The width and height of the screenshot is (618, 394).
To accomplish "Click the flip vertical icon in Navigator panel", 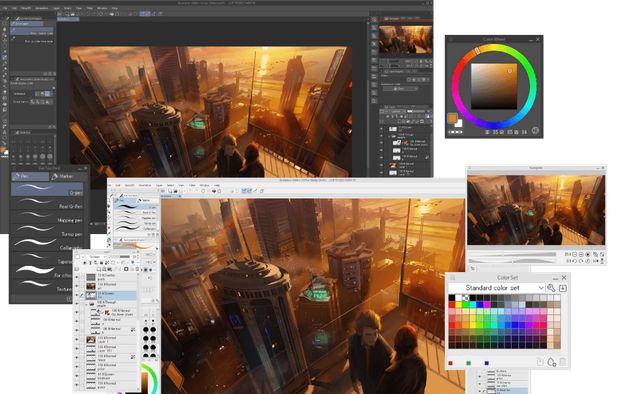I will pos(602,261).
